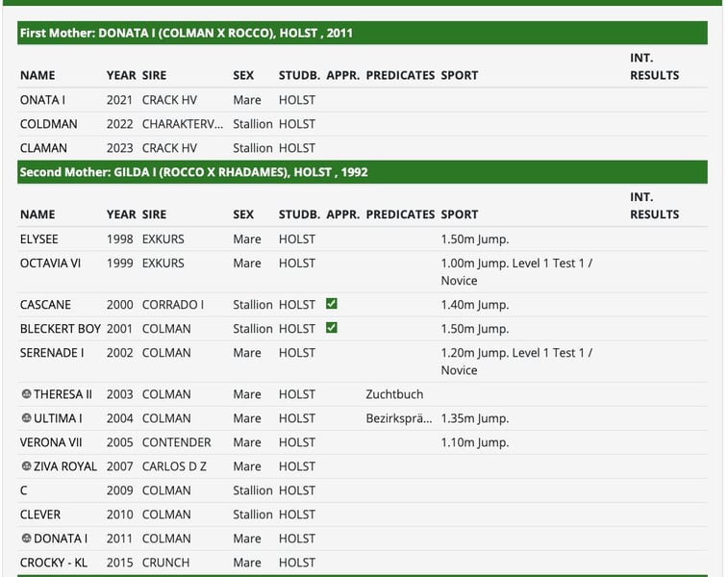Viewport: 728px width, 577px height.
Task: Click the Zuchtbuch predicate for THERESA II
Action: pos(394,394)
